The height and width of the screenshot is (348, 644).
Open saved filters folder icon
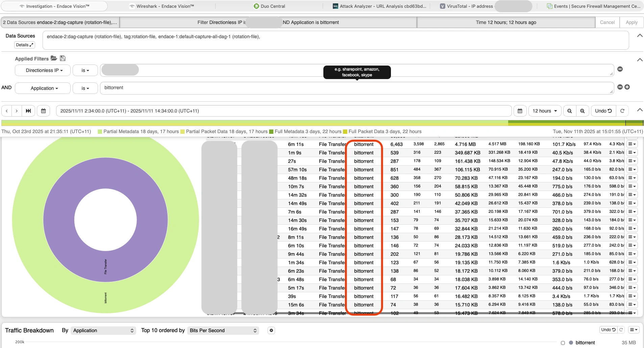(x=54, y=58)
